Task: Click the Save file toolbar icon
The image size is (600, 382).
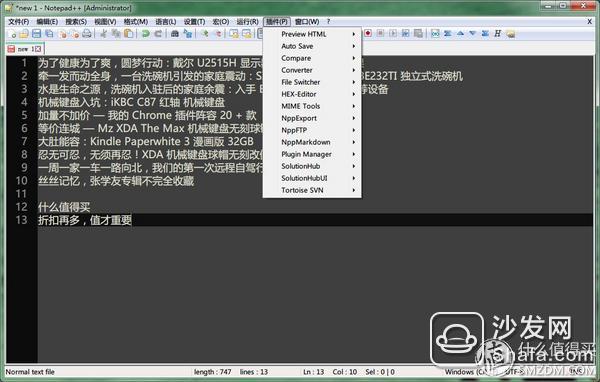Action: (x=36, y=34)
